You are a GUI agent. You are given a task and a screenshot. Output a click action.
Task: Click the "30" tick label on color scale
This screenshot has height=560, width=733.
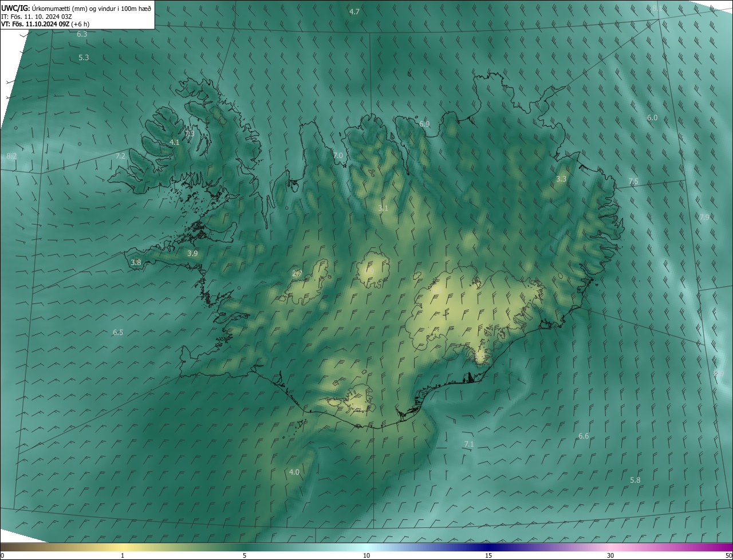610,556
